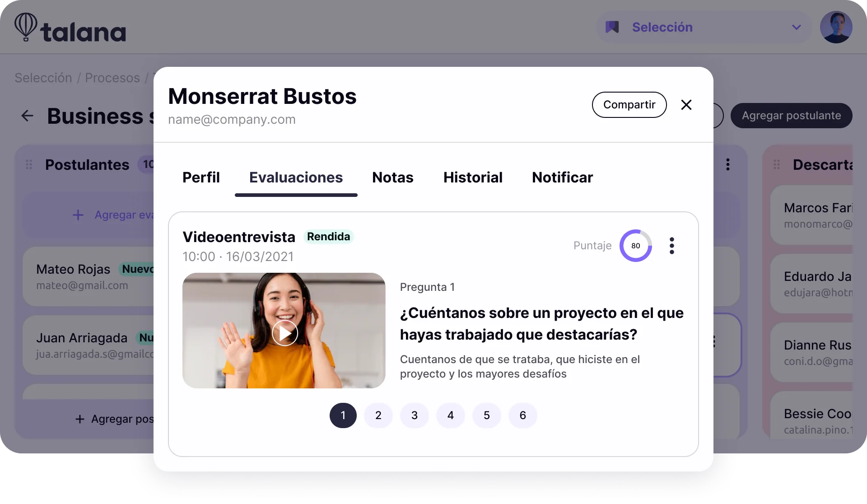Open the Notas tab

click(392, 177)
